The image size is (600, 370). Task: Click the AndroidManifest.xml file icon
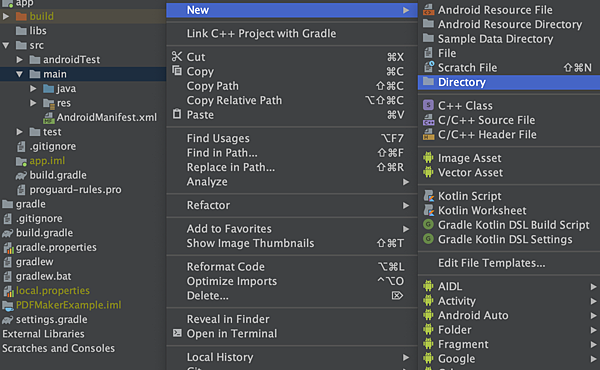click(x=49, y=118)
